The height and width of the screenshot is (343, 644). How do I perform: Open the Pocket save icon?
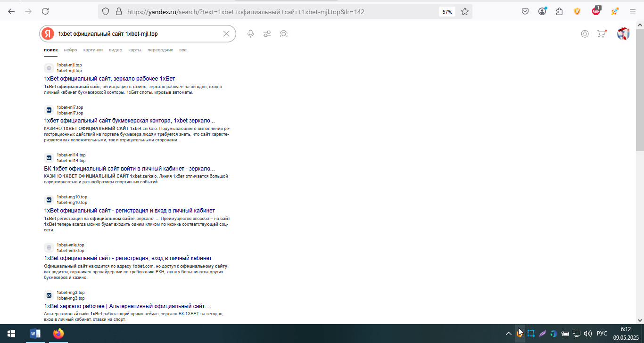[525, 11]
